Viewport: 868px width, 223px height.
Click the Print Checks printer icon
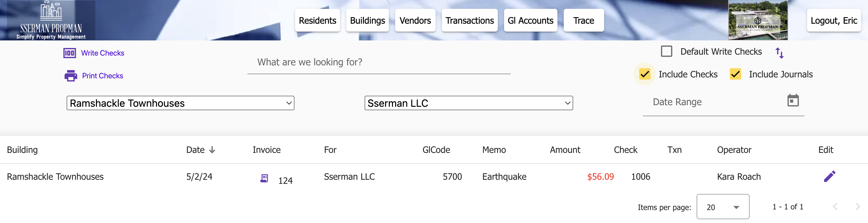[x=70, y=76]
